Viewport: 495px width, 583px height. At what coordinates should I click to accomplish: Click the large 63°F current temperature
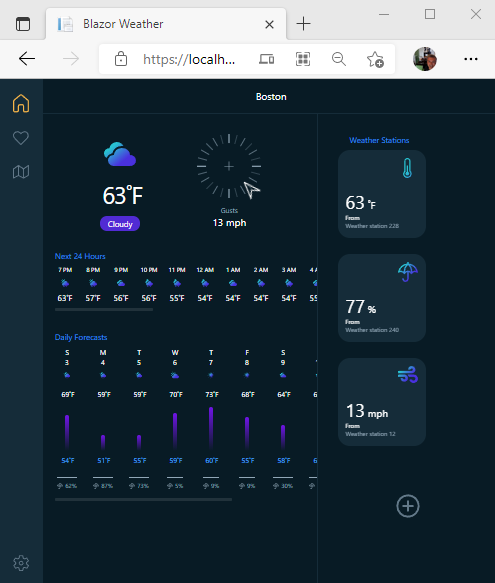click(x=123, y=195)
